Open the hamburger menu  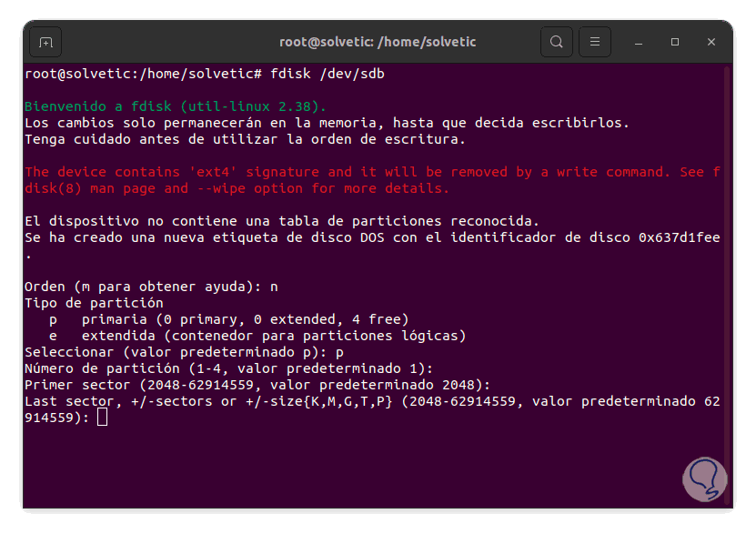pos(595,42)
